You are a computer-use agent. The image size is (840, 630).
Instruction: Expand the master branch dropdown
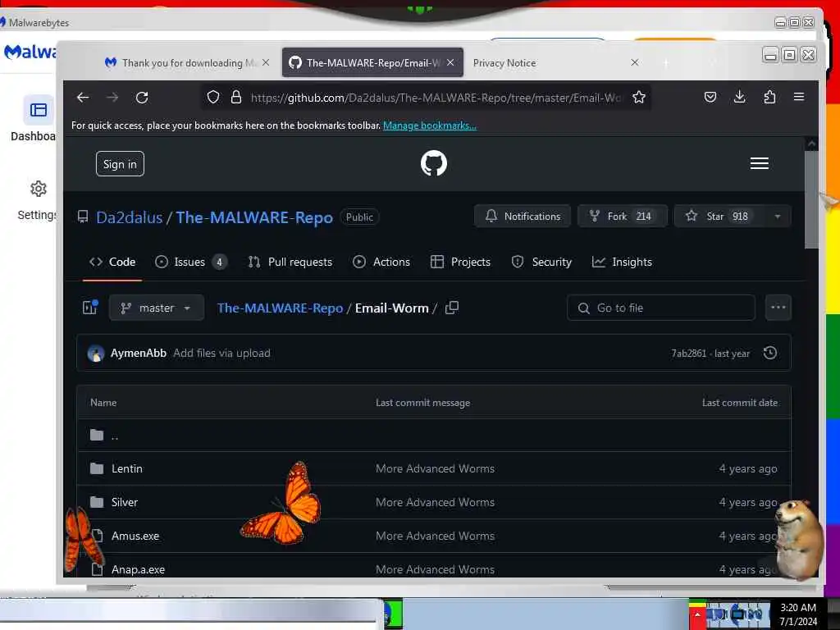156,308
